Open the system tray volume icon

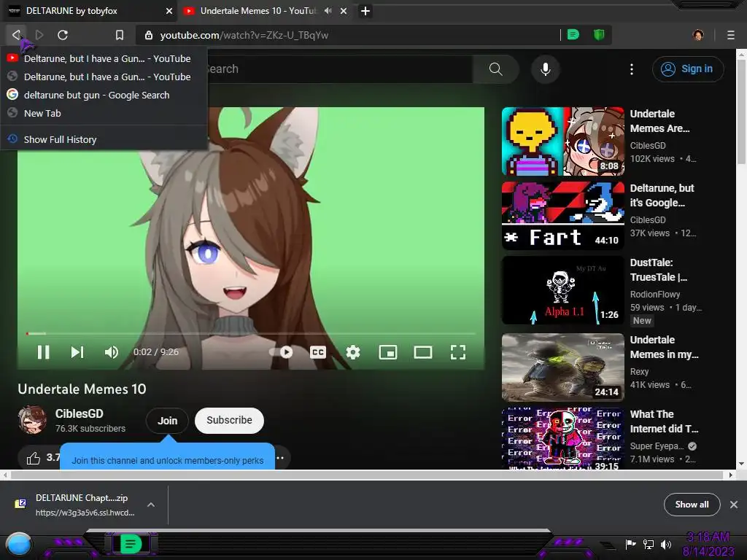(666, 544)
